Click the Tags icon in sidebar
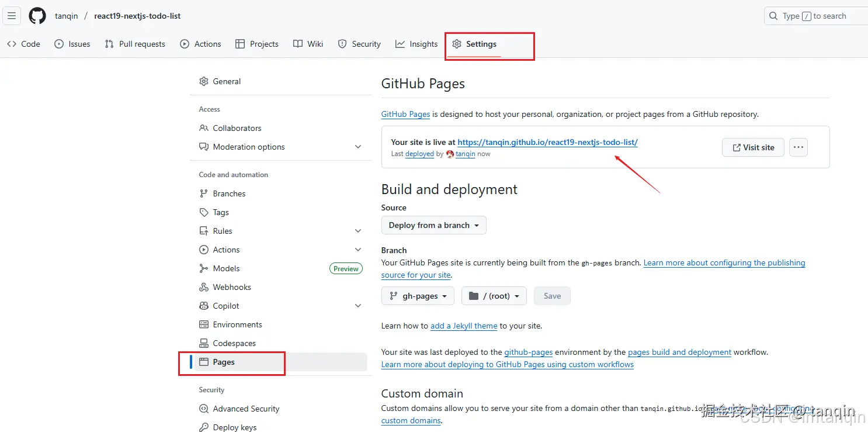Image resolution: width=868 pixels, height=432 pixels. [x=204, y=212]
